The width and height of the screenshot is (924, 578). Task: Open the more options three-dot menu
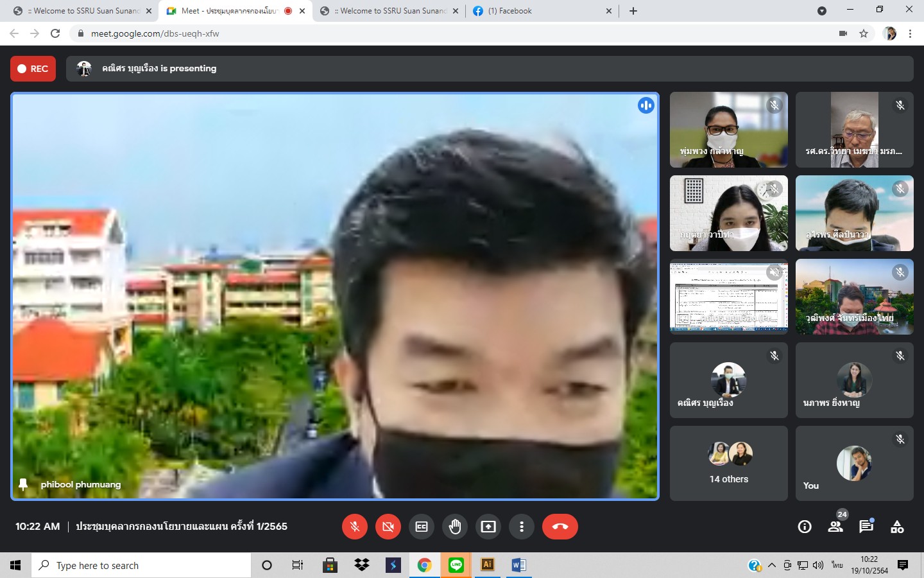(522, 527)
